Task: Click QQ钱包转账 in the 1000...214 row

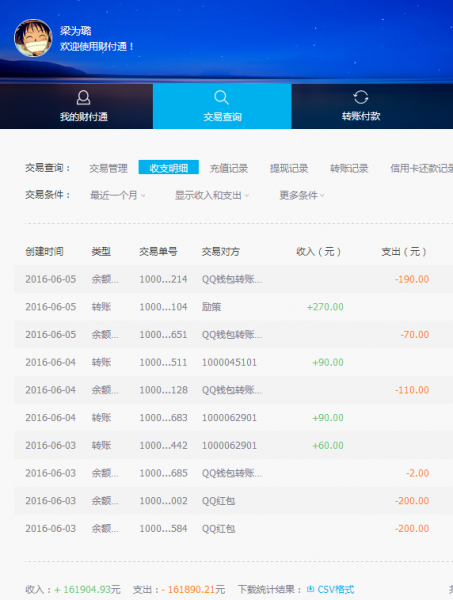Action: click(232, 279)
